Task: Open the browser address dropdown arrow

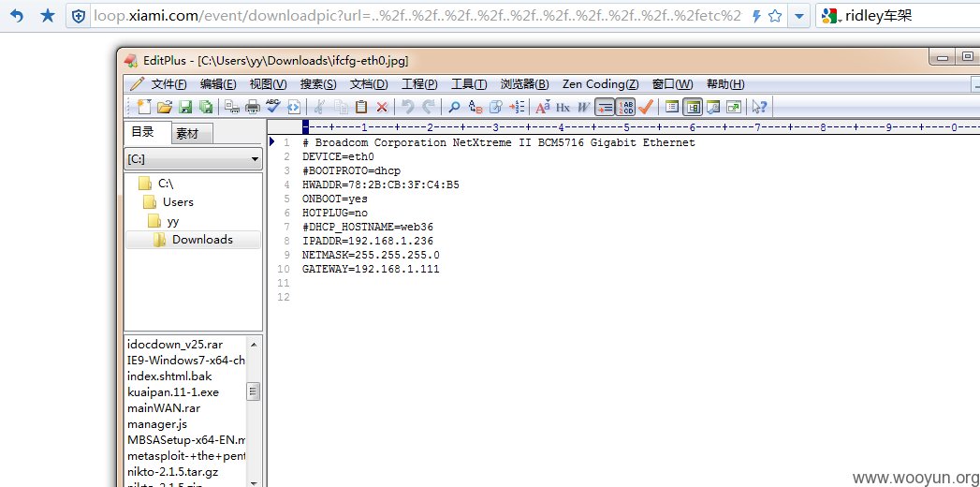Action: (x=798, y=16)
